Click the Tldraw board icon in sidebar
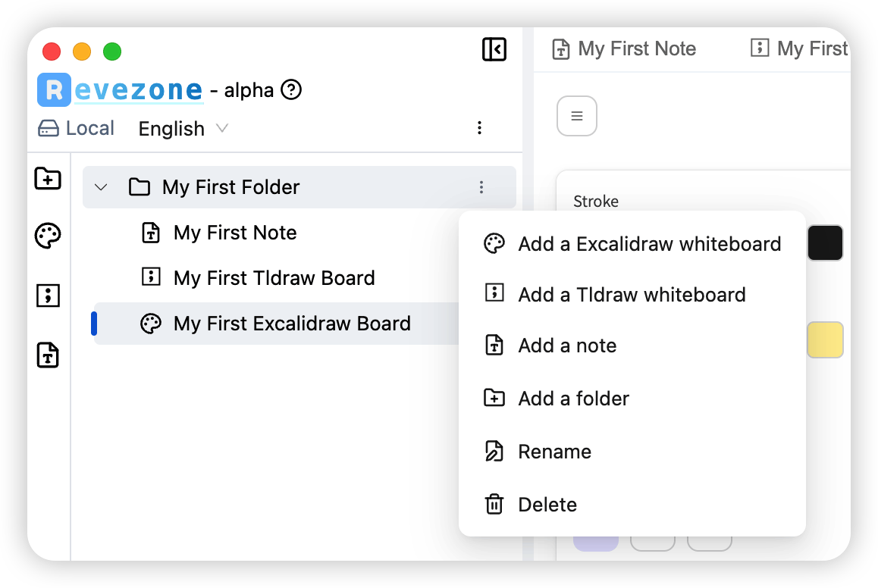 point(48,296)
